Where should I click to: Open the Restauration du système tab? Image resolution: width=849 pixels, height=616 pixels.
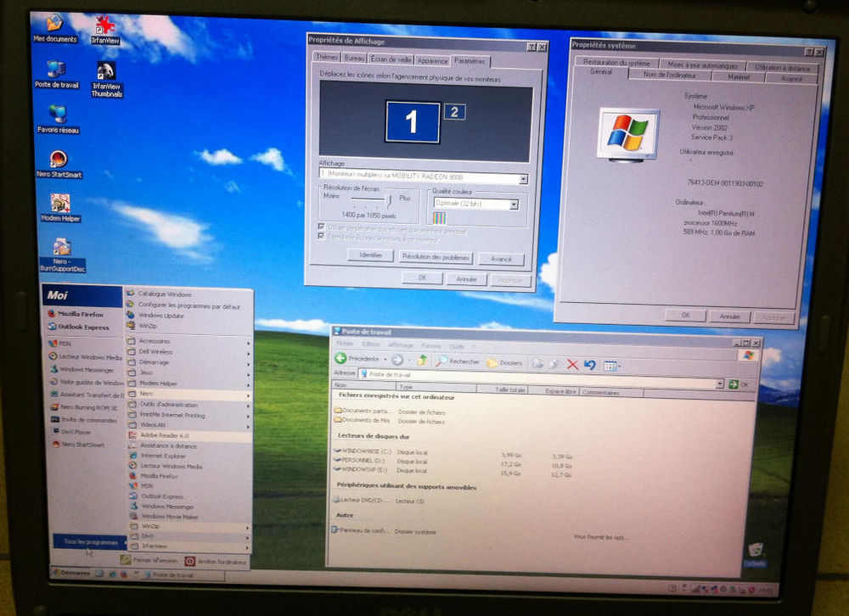coord(616,62)
